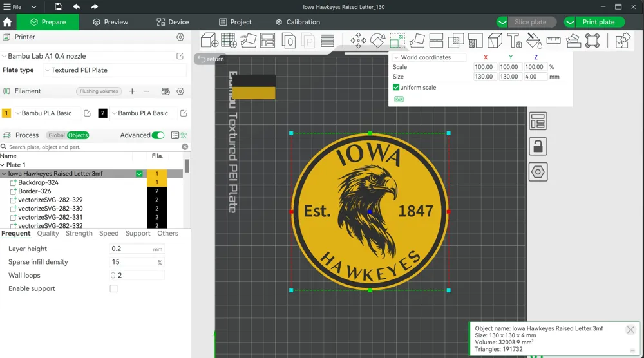644x358 pixels.
Task: Click the Auto orient icon
Action: pos(248,41)
